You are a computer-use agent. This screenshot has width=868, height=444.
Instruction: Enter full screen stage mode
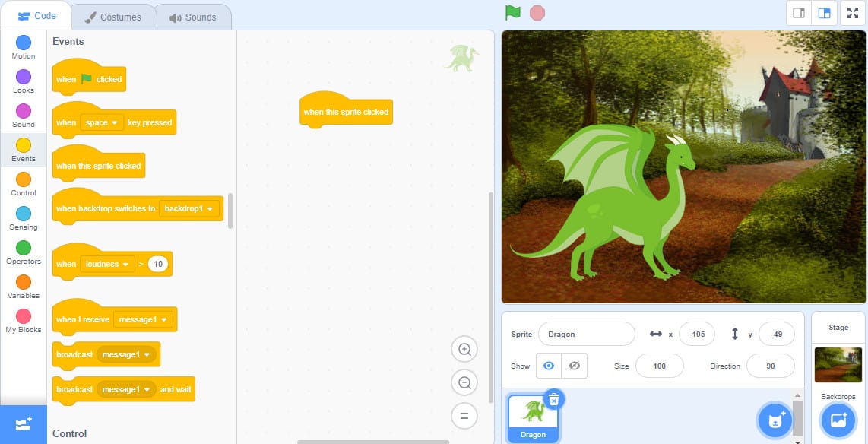[x=853, y=13]
